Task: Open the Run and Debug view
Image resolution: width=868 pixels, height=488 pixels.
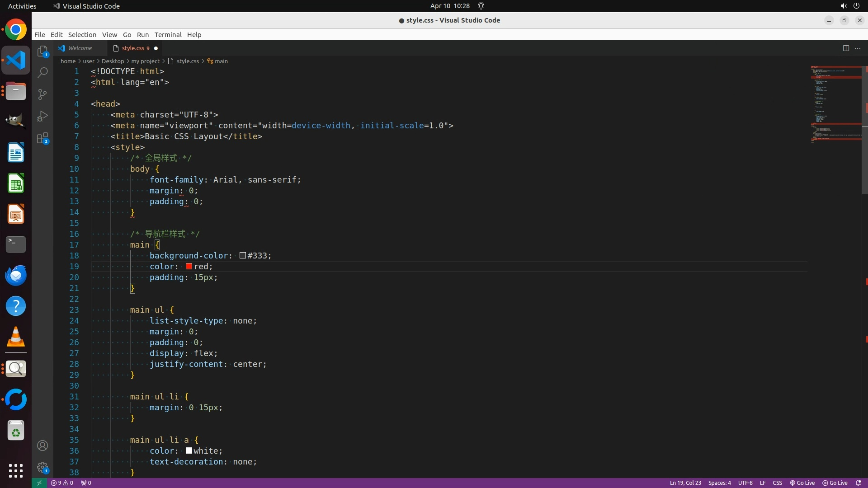Action: pos(42,116)
